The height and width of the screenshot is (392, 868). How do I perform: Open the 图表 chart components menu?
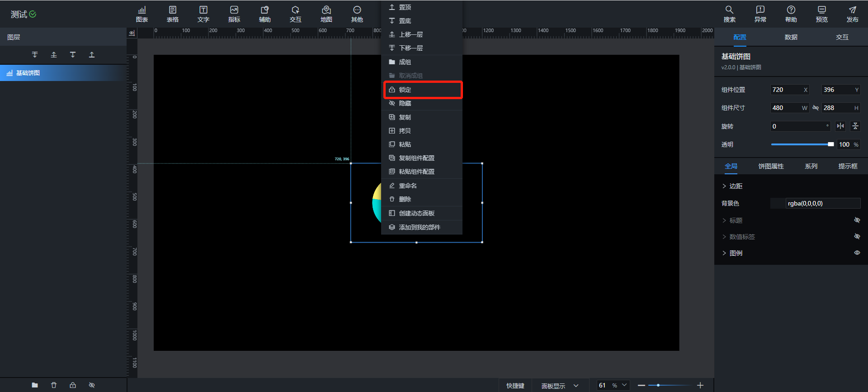(142, 14)
